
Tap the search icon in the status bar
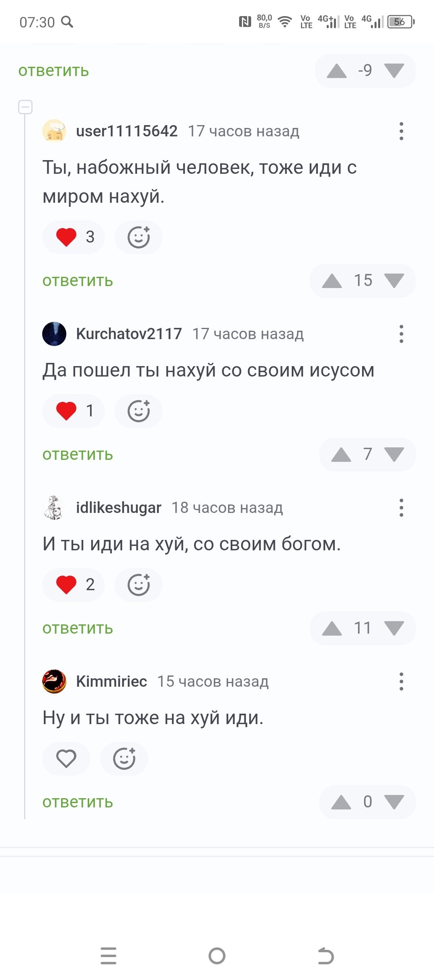coord(67,22)
